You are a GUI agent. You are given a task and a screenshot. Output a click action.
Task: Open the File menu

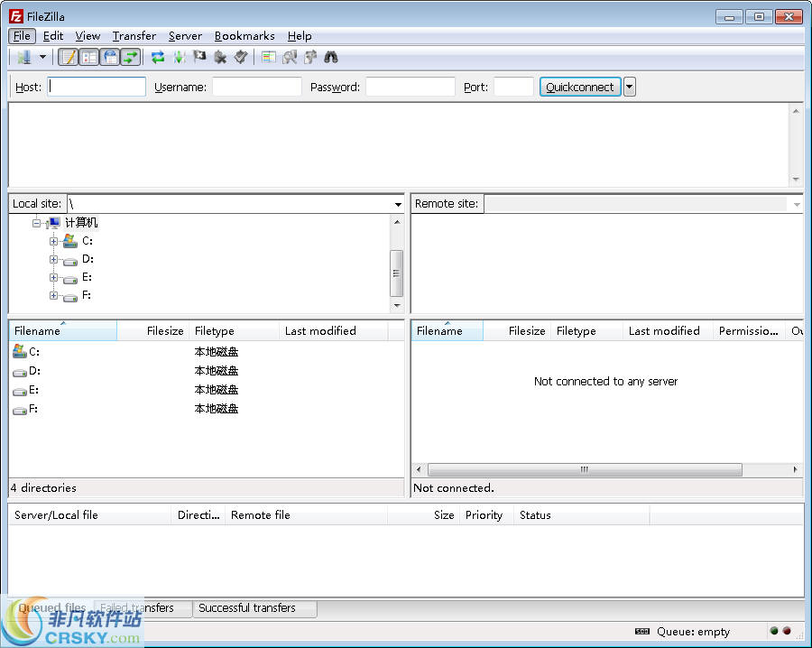22,36
